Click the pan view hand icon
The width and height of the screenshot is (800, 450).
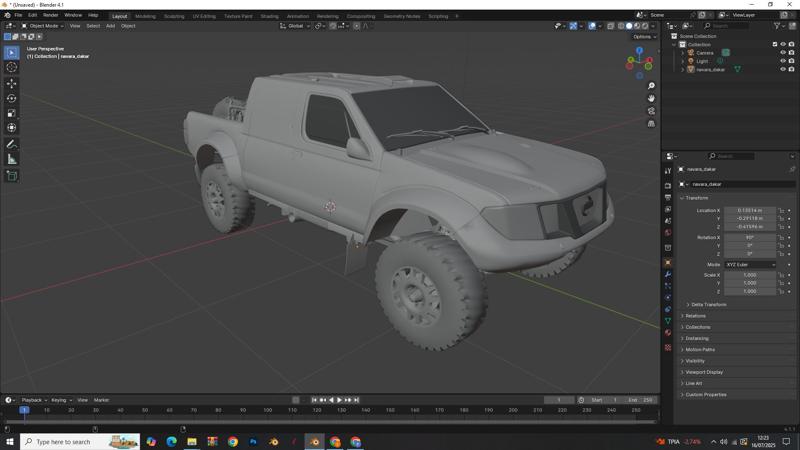point(651,98)
